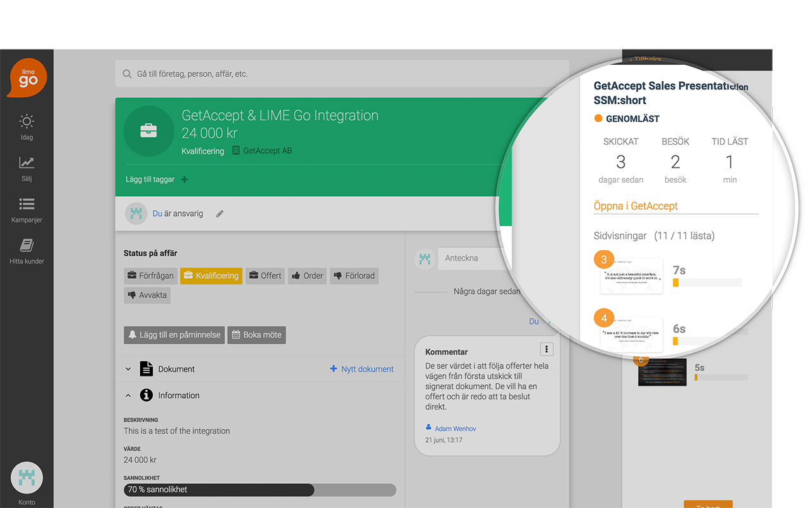Click the 6s reading time bar
The height and width of the screenshot is (508, 812).
707,341
